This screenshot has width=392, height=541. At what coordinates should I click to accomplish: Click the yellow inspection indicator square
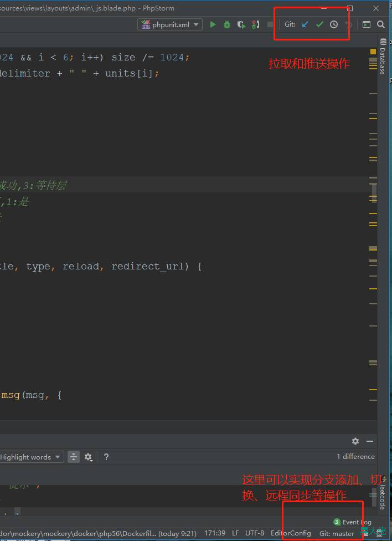[373, 52]
